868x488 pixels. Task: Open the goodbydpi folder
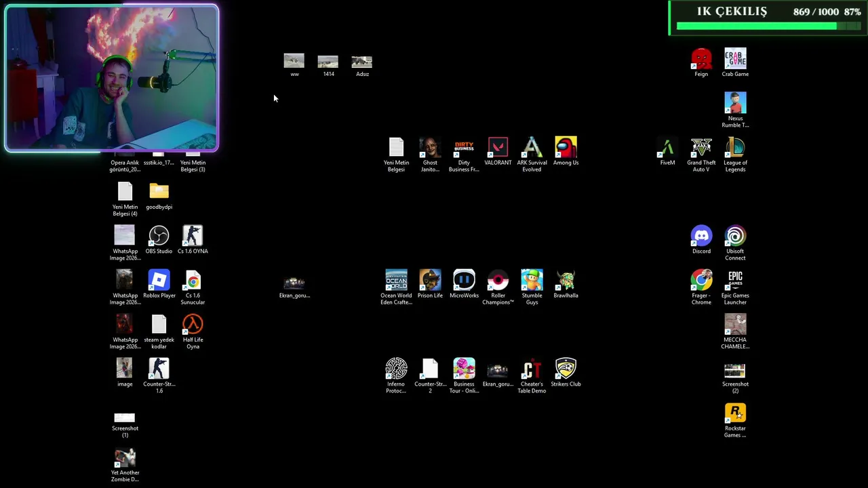[x=159, y=192]
